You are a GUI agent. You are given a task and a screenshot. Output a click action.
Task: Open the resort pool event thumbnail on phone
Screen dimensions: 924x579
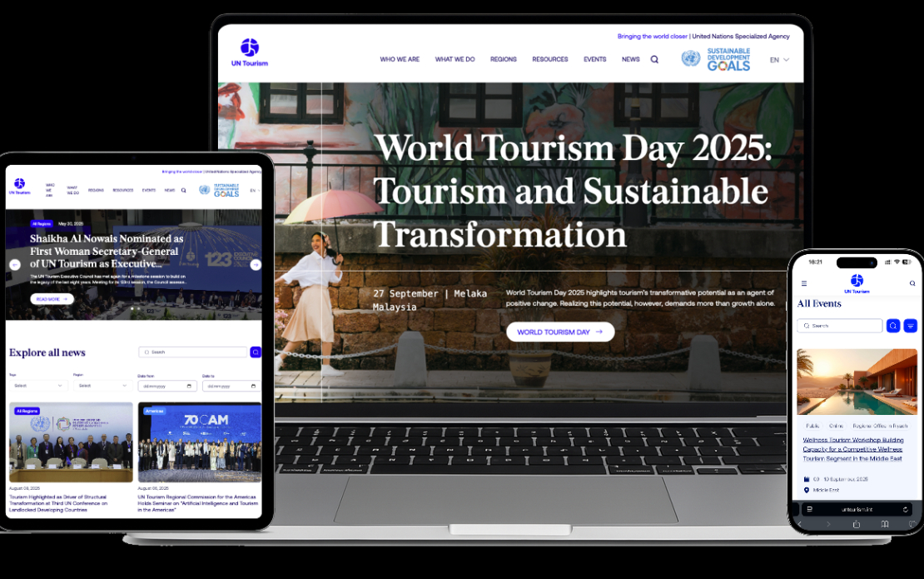tap(857, 382)
